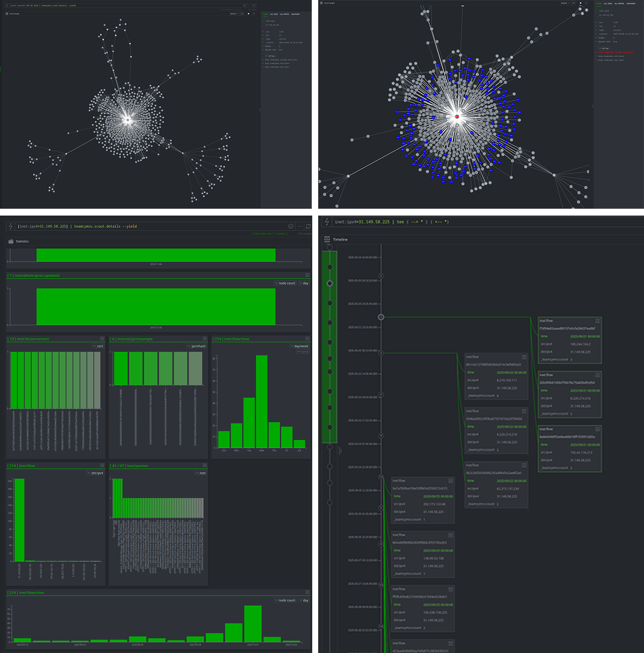The width and height of the screenshot is (644, 653).
Task: Open the ANATOMY tab in the top-left node panel
Action: [295, 14]
